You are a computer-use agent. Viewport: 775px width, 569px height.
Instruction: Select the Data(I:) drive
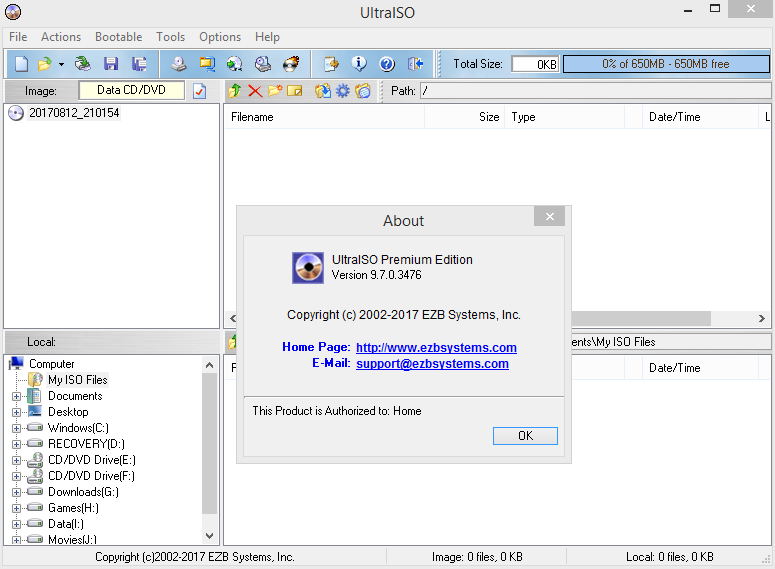pyautogui.click(x=66, y=524)
